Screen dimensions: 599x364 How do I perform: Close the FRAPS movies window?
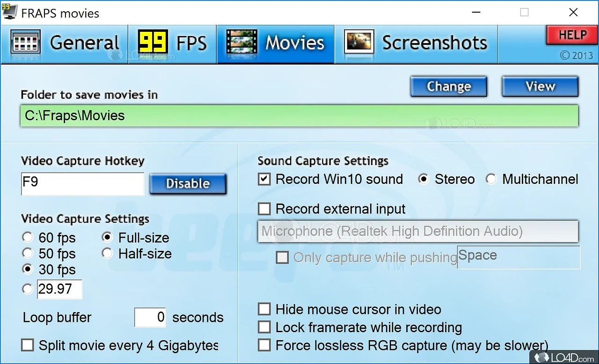tap(573, 13)
